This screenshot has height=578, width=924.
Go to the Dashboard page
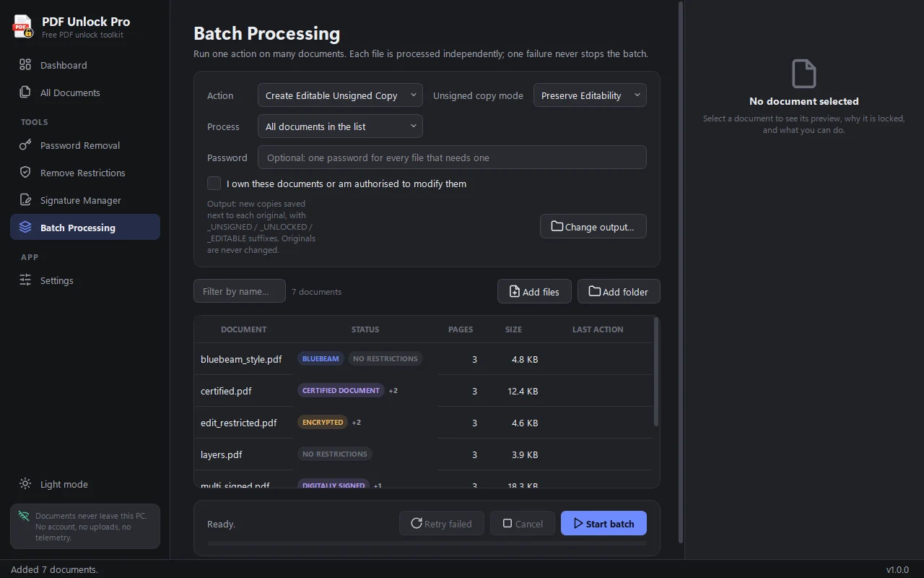[x=85, y=65]
